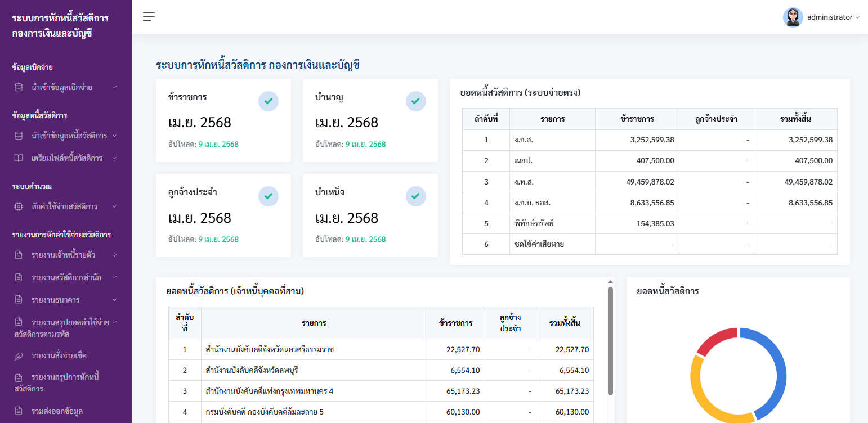
Task: Expand the รายงานเจ้าหนี้รายตัว submenu chevron
Action: [114, 255]
